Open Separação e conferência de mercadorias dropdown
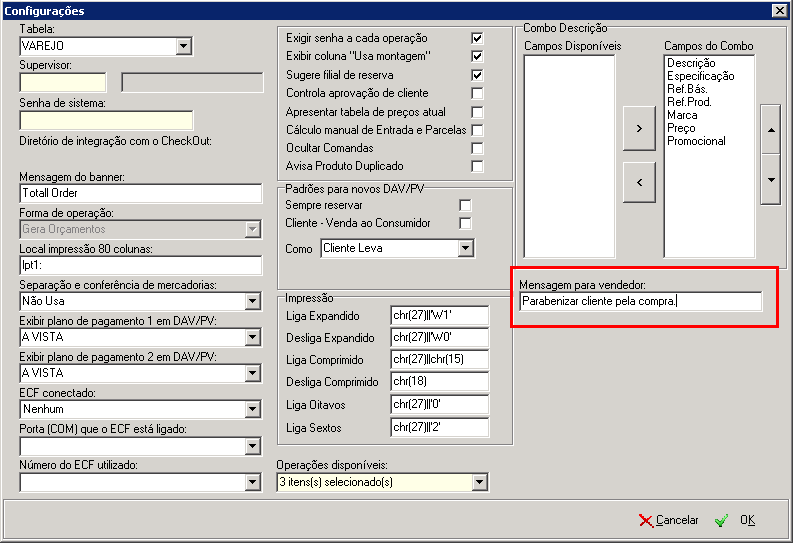The image size is (793, 543). tap(252, 301)
